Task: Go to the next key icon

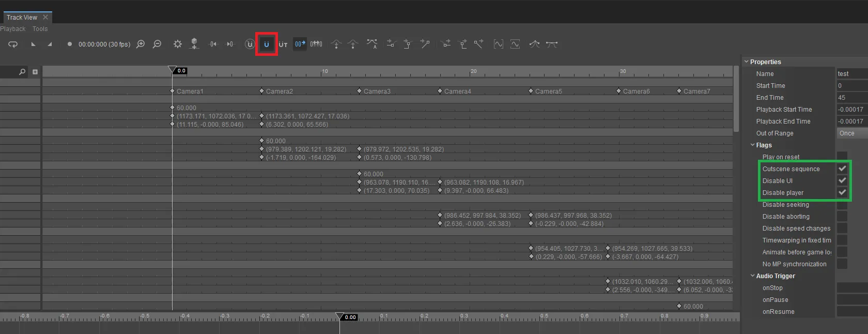Action: tap(230, 44)
